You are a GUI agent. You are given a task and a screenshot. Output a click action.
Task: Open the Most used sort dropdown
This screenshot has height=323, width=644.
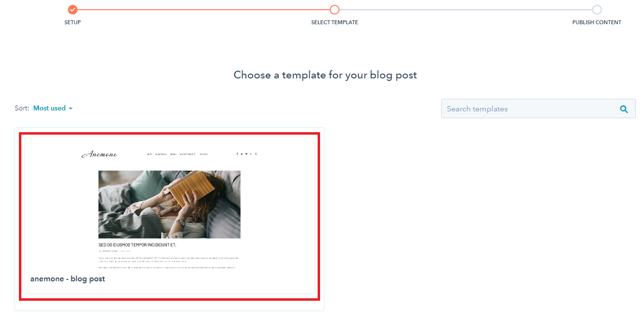coord(53,108)
